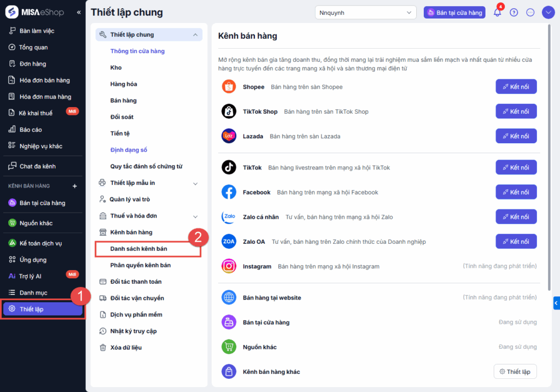This screenshot has width=560, height=392.
Task: Open the help question mark icon
Action: (514, 13)
